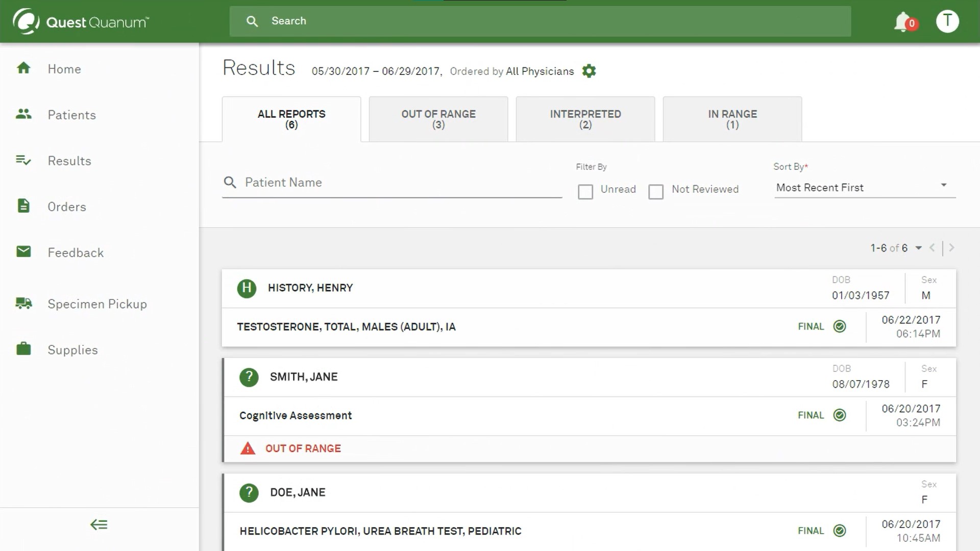Open Patients in the sidebar
This screenshot has width=980, height=551.
[x=72, y=115]
